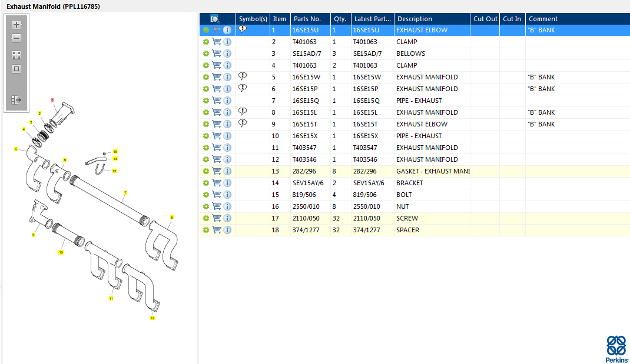
Task: Click green gear icon for item 12
Action: click(x=206, y=159)
